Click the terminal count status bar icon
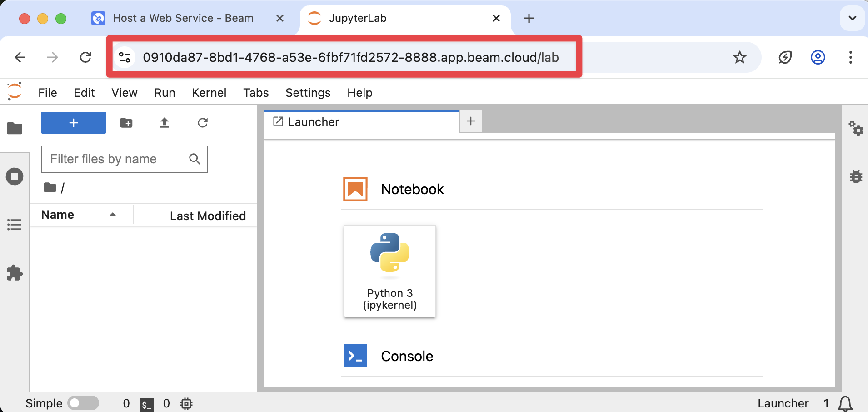This screenshot has height=412, width=868. point(147,404)
